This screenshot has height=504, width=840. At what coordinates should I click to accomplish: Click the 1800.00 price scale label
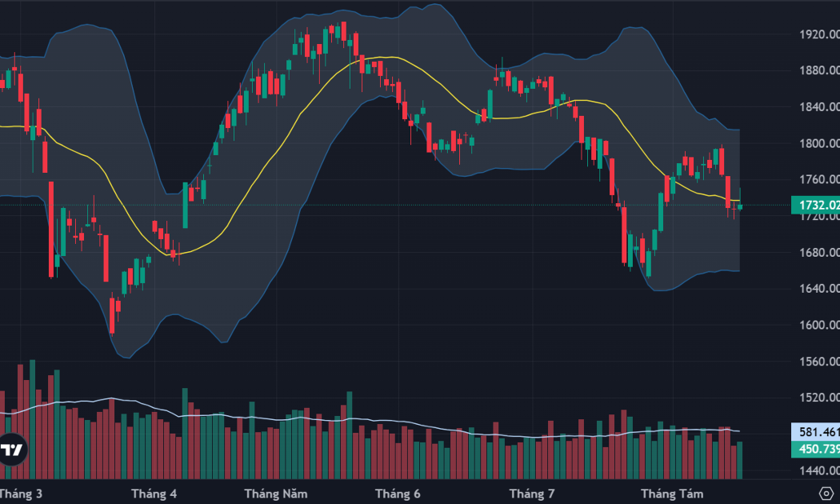(820, 143)
